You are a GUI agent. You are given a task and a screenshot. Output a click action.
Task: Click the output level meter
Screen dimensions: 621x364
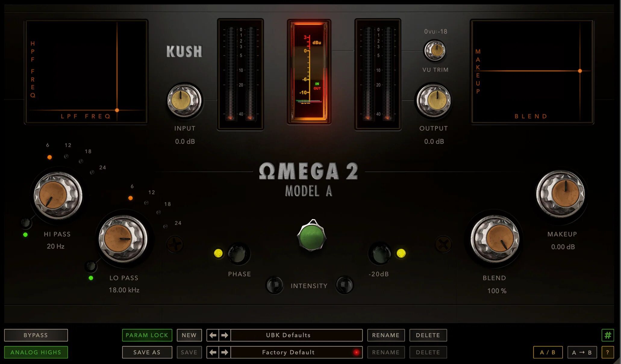378,74
